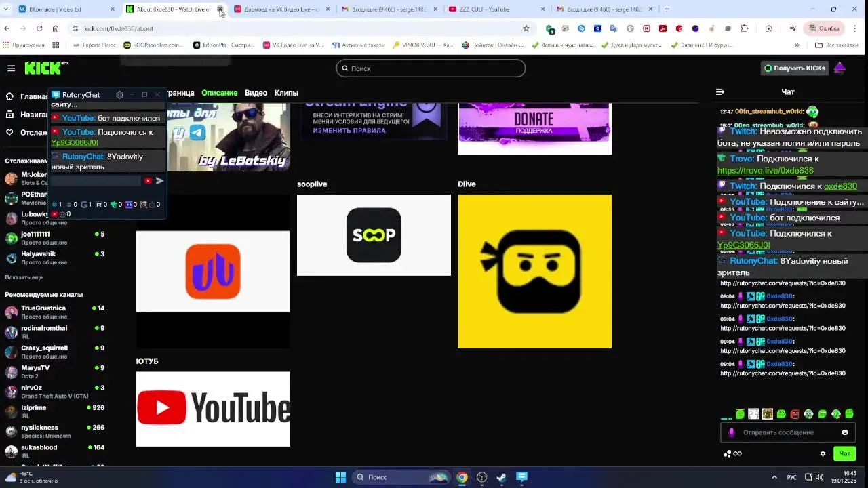This screenshot has height=488, width=868.
Task: Reload the page in Chrome
Action: 39,28
